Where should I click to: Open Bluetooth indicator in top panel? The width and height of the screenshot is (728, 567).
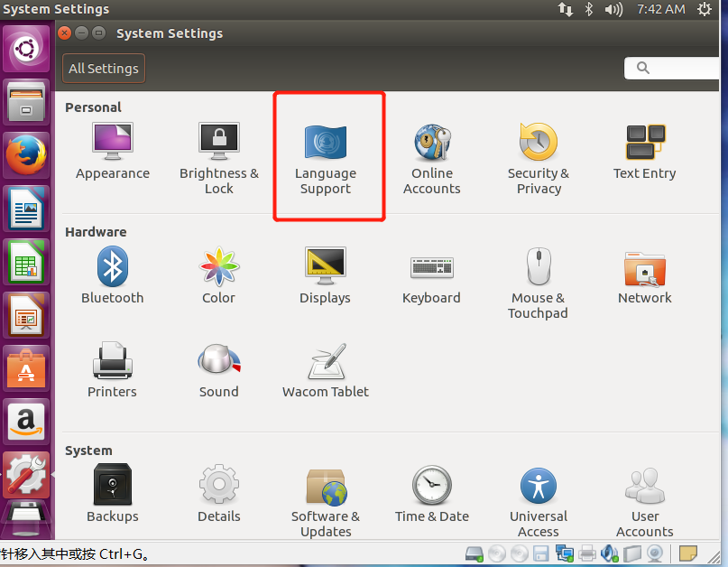(x=589, y=9)
